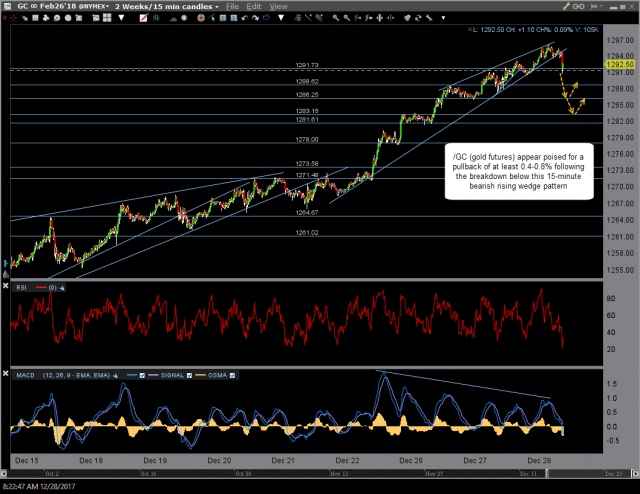Click the small red X beside quote readout

470,29
